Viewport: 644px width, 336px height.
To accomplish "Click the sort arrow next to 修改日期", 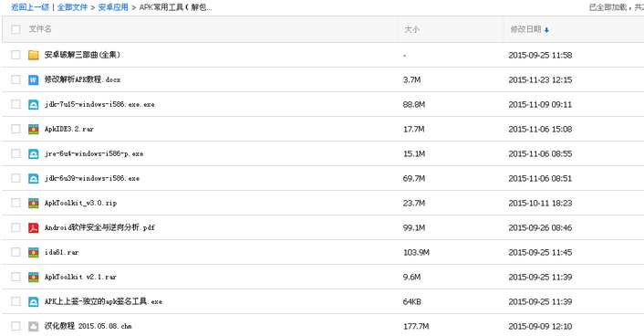I will [546, 29].
